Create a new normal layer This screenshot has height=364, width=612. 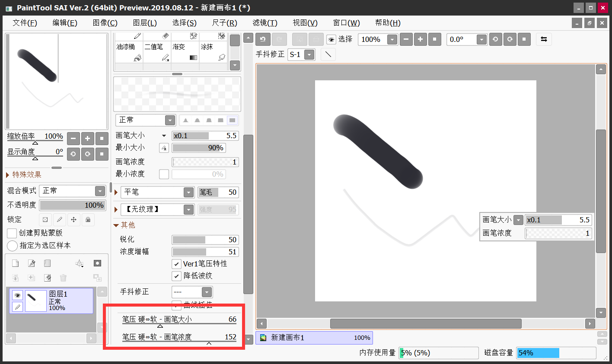coord(15,263)
